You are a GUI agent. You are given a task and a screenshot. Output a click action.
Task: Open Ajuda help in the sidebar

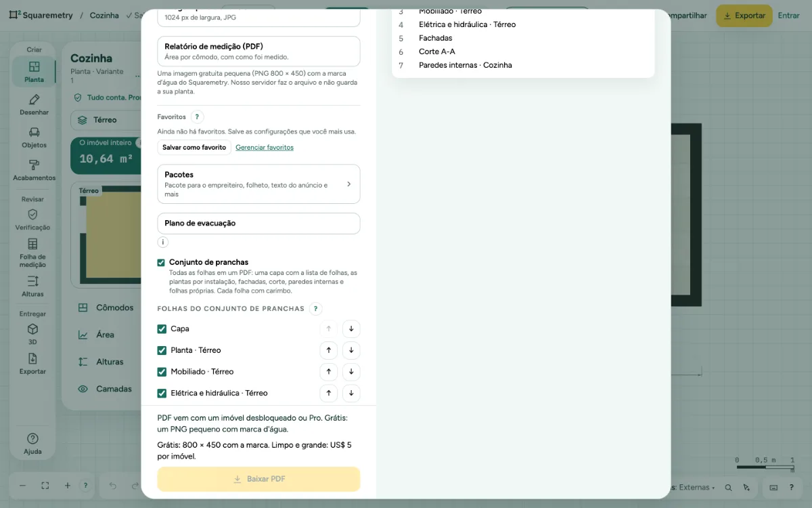(32, 444)
